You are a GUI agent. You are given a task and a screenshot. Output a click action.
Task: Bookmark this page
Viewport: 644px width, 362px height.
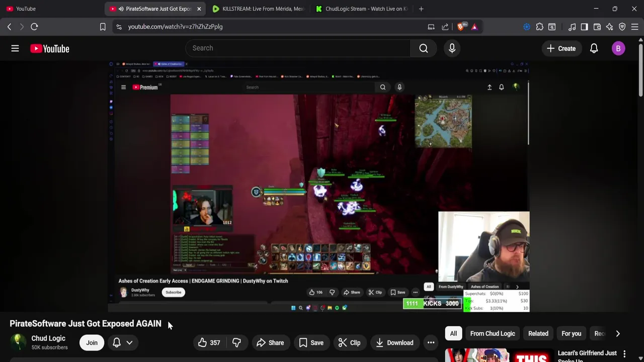[103, 27]
